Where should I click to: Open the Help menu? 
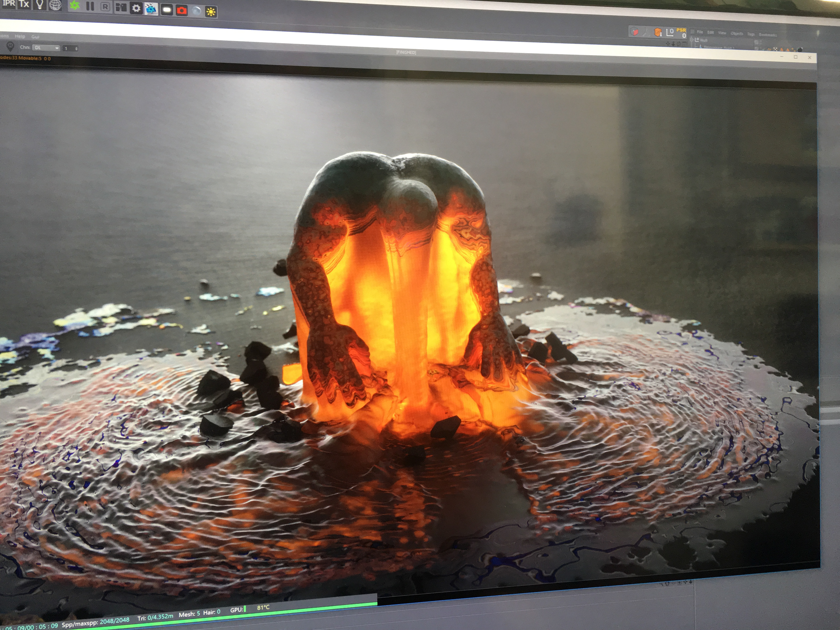click(x=20, y=37)
